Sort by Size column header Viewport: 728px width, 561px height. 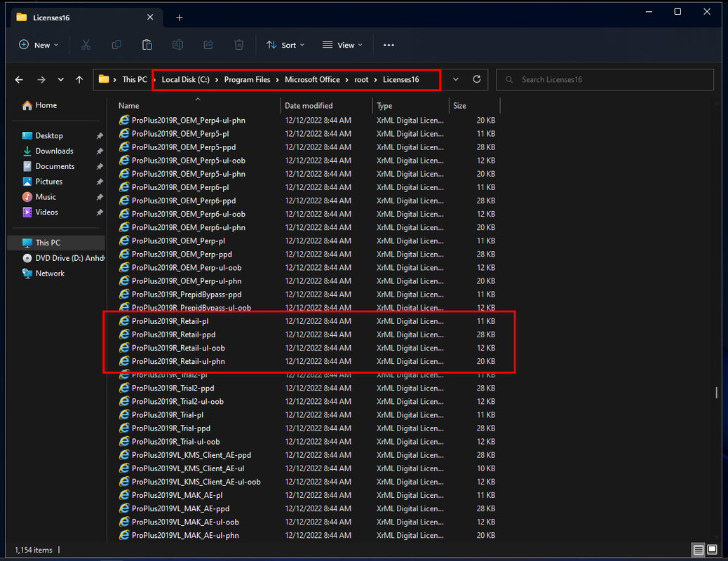475,106
